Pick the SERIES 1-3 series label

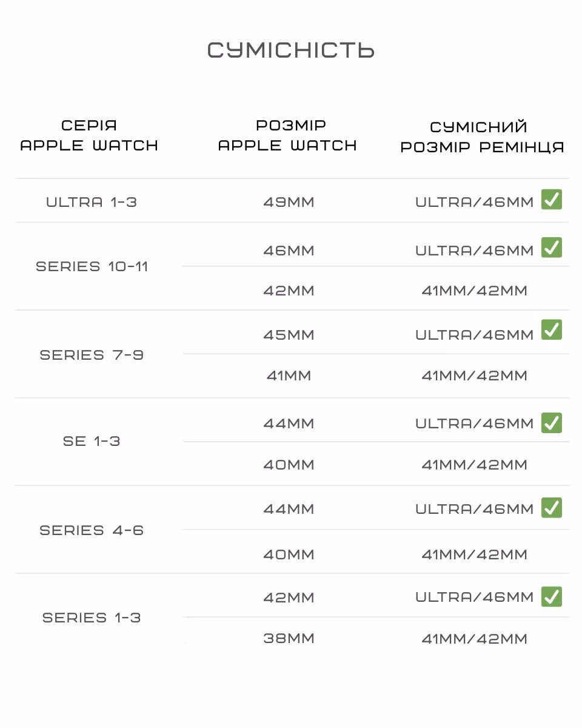[92, 618]
